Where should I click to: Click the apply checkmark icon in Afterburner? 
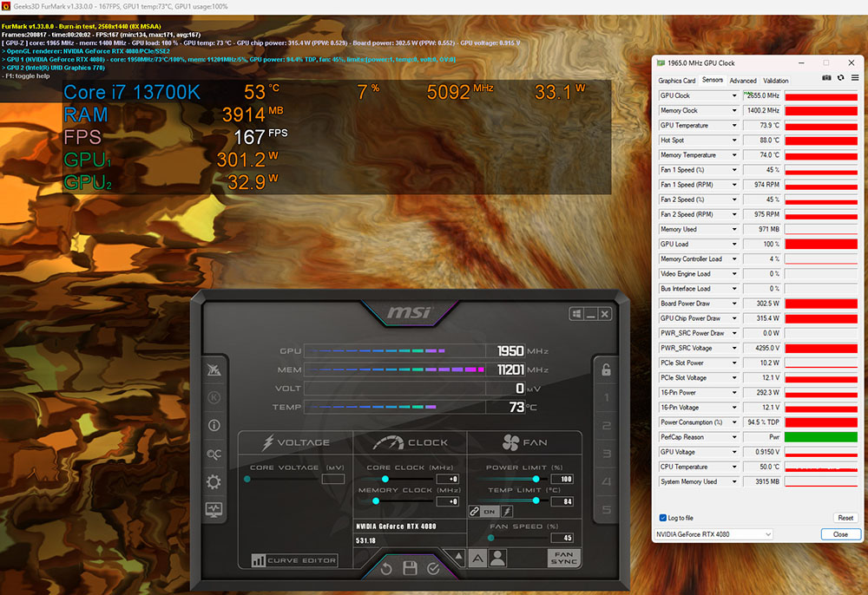click(433, 568)
